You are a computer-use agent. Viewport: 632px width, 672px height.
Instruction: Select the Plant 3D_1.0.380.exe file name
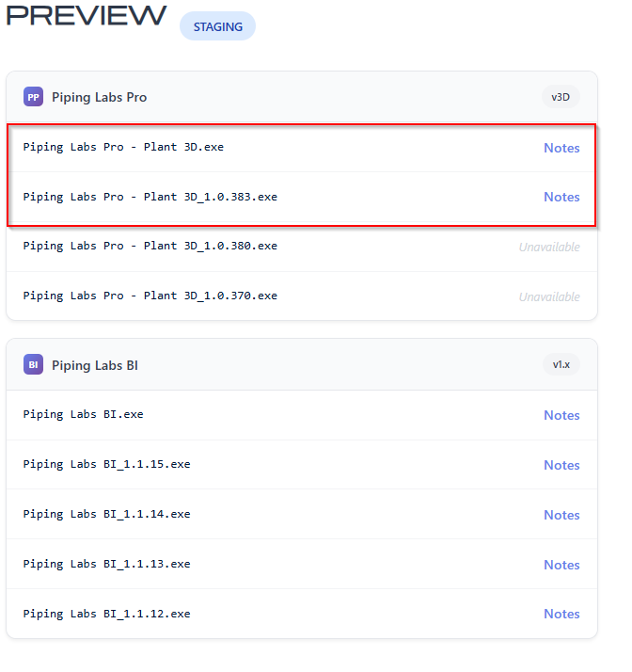[x=150, y=246]
